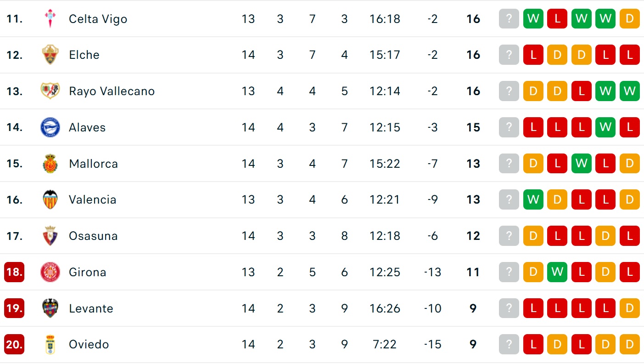Click the Alaves club crest

50,127
